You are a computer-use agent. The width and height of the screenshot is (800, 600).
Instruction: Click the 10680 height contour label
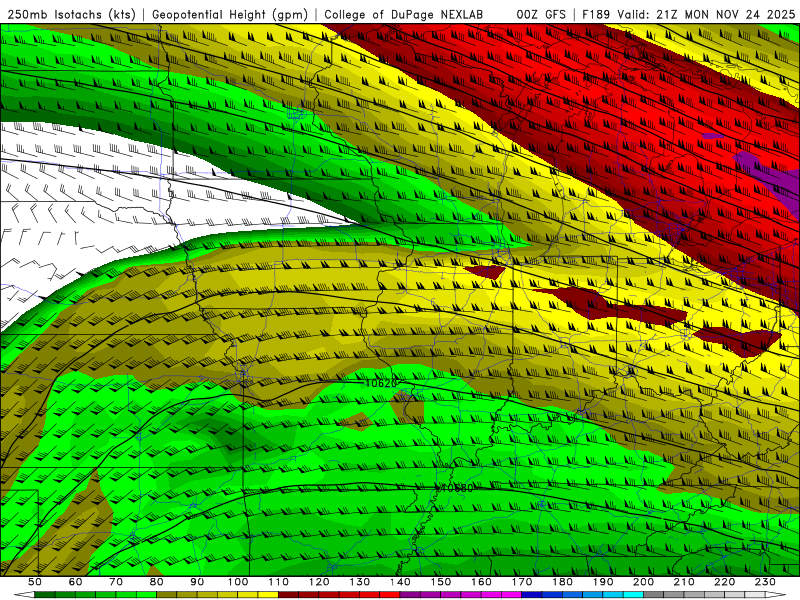(x=457, y=488)
